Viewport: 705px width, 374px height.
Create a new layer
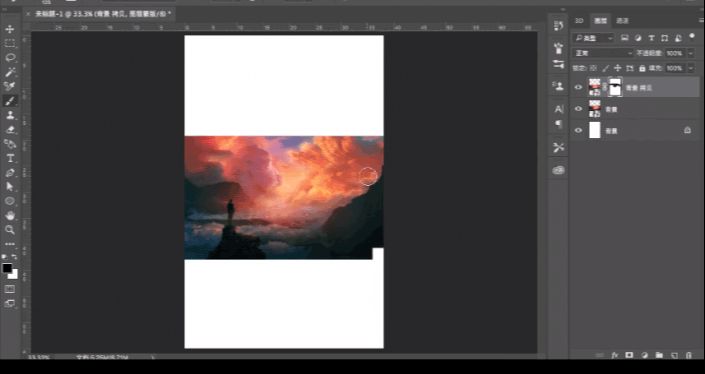[674, 355]
